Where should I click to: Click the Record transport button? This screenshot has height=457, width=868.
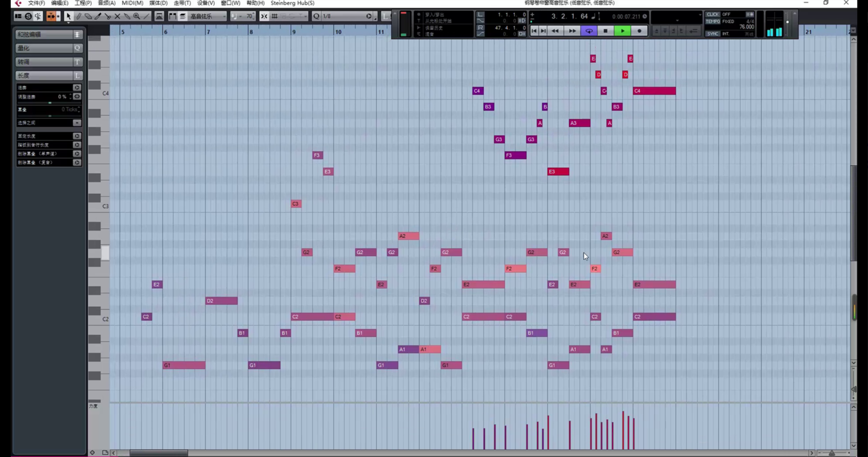[639, 31]
